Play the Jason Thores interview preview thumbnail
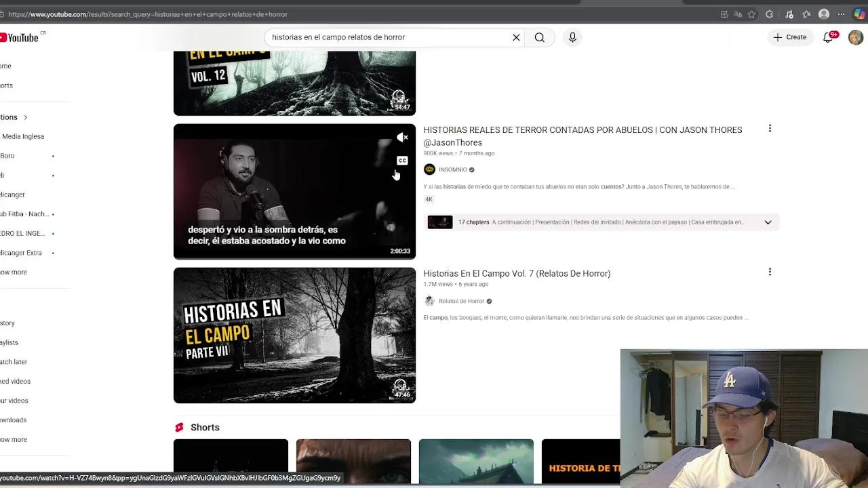868x488 pixels. point(294,191)
